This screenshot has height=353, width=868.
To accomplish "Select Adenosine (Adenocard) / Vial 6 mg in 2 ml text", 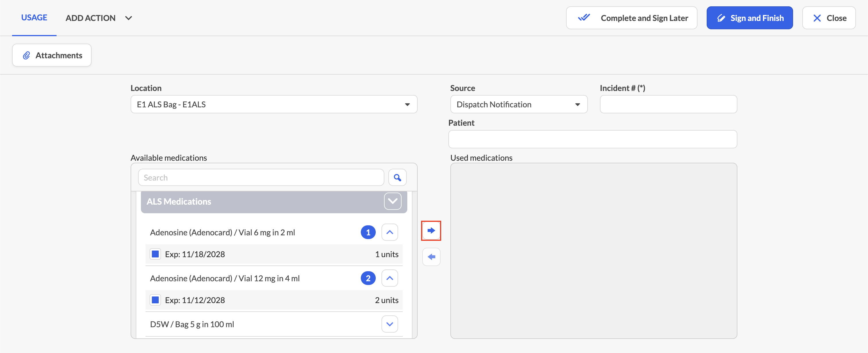I will [x=222, y=232].
